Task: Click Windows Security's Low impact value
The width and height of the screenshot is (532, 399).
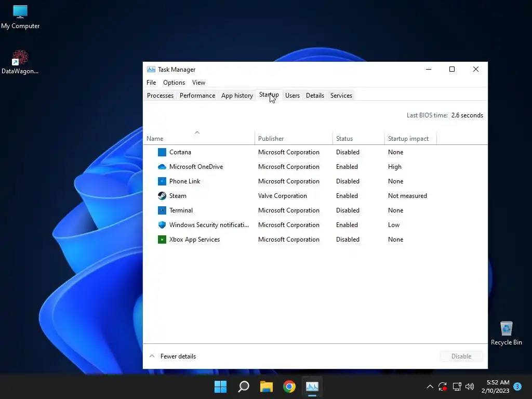Action: (x=394, y=225)
